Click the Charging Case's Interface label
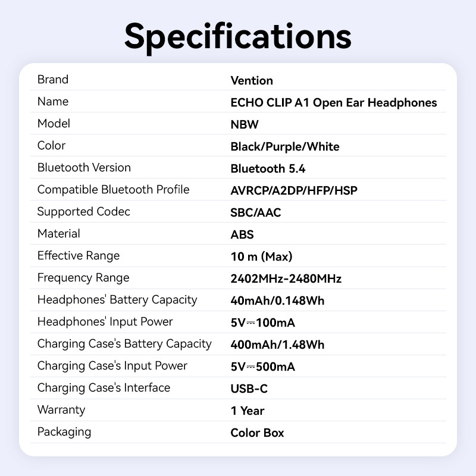This screenshot has width=476, height=476. [x=104, y=388]
